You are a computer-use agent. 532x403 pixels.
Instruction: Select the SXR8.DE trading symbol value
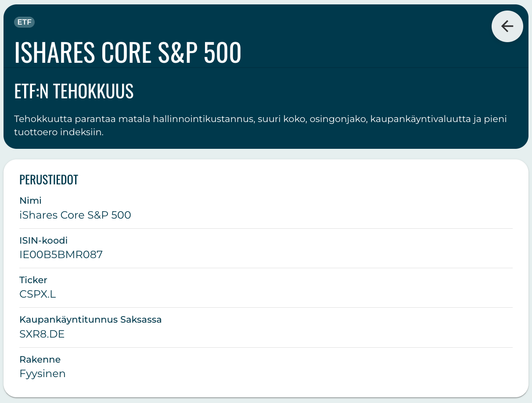click(x=42, y=334)
